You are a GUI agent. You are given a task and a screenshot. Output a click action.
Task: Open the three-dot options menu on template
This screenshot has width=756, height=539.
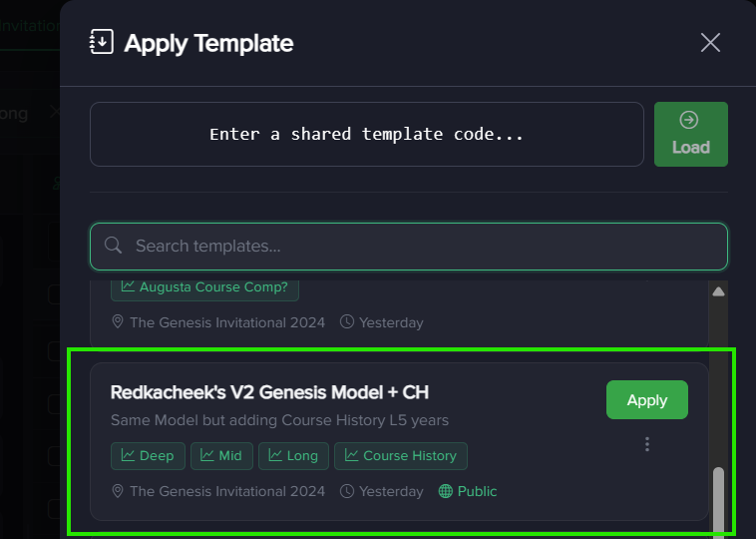(x=647, y=444)
